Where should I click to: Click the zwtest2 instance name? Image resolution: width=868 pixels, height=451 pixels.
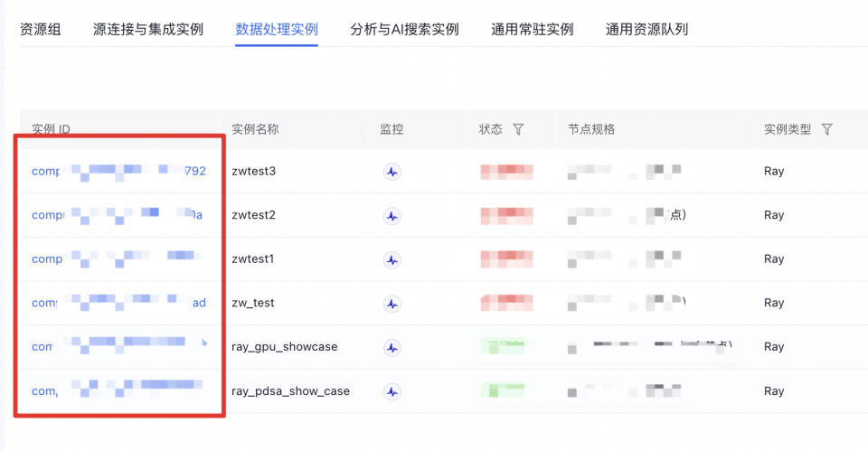click(253, 215)
